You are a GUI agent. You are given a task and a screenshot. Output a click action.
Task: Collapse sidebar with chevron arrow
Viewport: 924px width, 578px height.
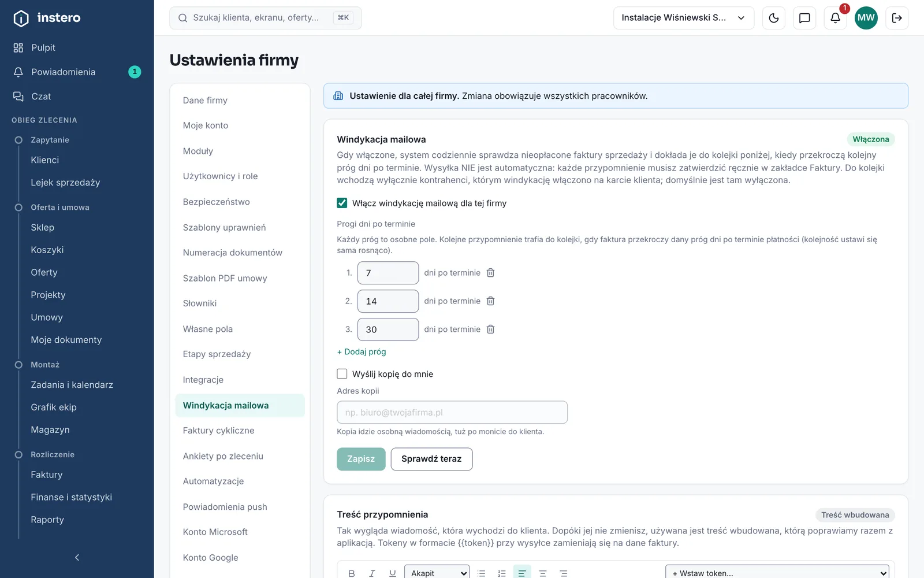pos(77,557)
